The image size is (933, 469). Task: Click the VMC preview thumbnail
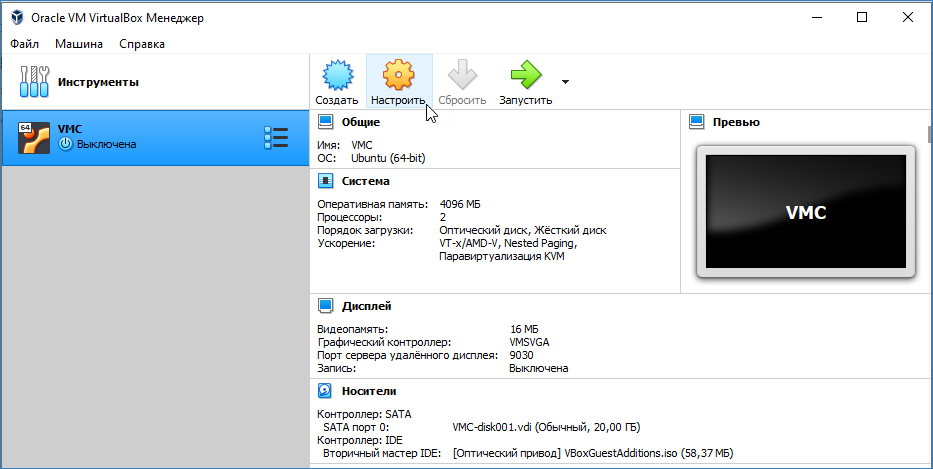pos(805,212)
